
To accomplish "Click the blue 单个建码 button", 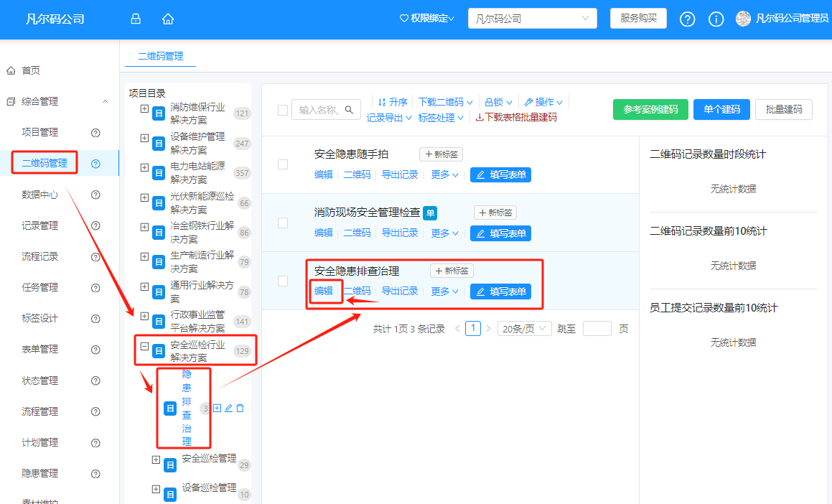I will tap(721, 109).
